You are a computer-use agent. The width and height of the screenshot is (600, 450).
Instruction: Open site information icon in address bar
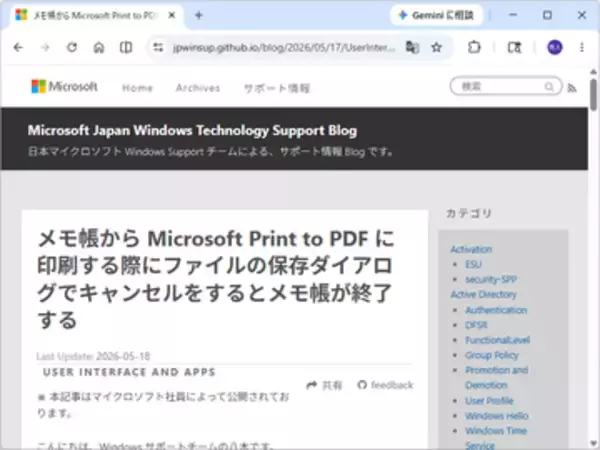[158, 47]
